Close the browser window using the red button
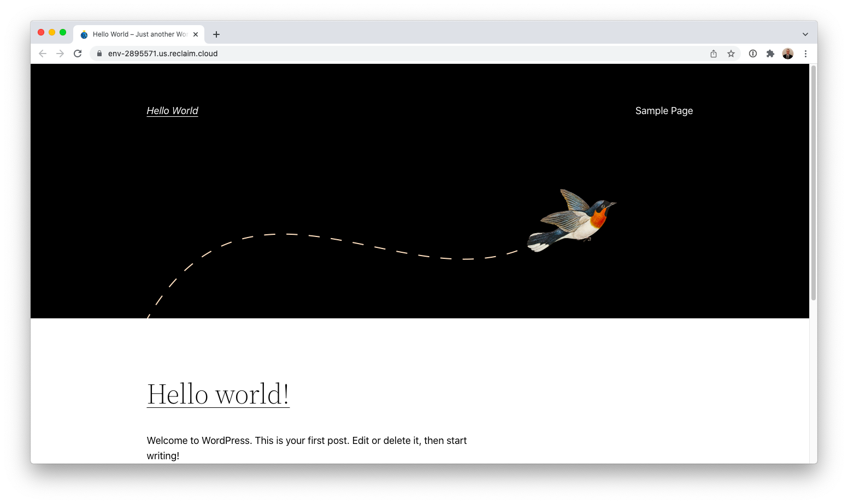Viewport: 848px width, 504px height. click(41, 33)
